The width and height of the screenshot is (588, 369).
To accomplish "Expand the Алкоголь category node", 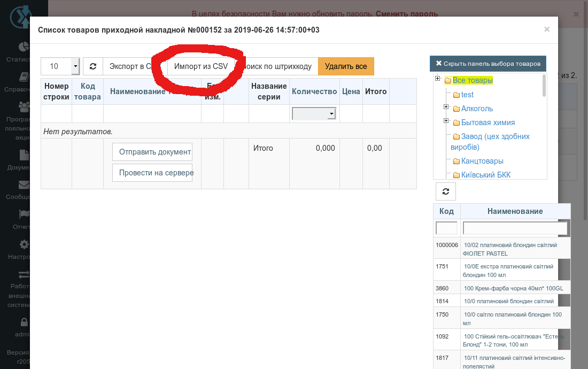I will click(446, 107).
